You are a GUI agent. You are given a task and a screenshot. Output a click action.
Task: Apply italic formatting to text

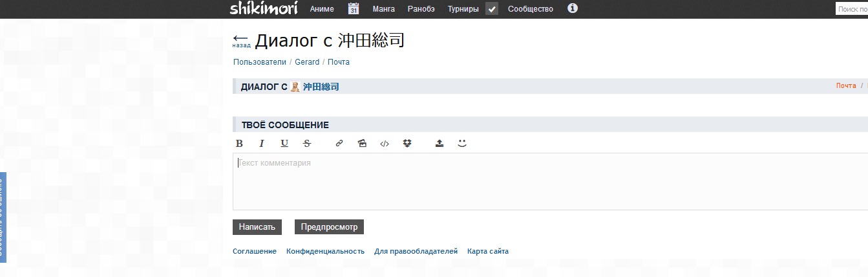coord(262,144)
